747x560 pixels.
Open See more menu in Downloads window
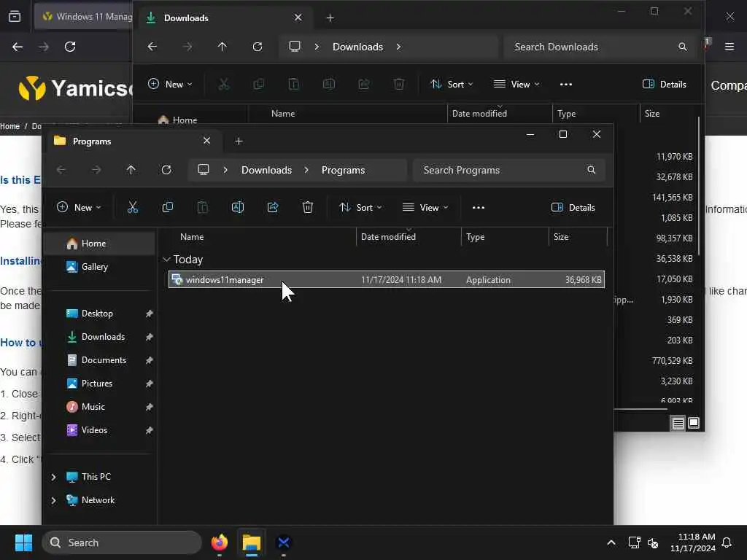click(566, 85)
